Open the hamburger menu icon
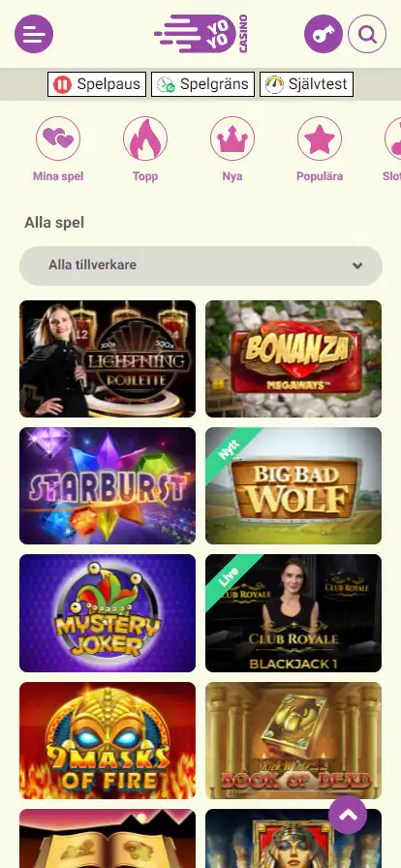Viewport: 401px width, 868px height. click(x=34, y=34)
